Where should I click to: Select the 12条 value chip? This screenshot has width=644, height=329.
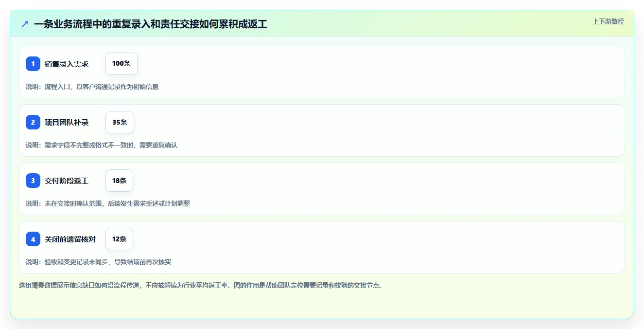[x=119, y=239]
